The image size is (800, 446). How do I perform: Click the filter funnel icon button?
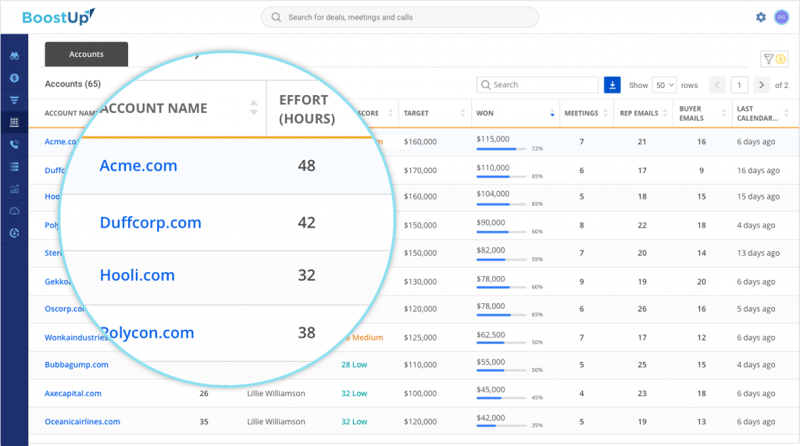click(774, 59)
